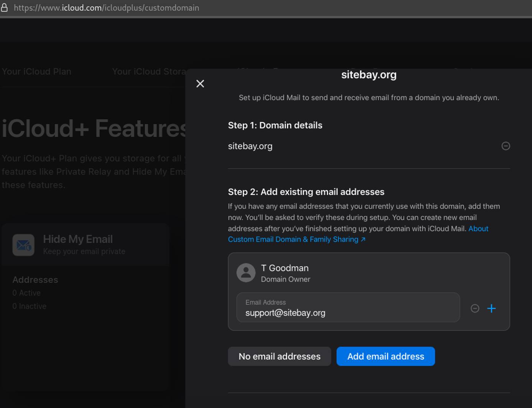Select the Hide My Email envelope icon
The height and width of the screenshot is (408, 532).
click(23, 244)
